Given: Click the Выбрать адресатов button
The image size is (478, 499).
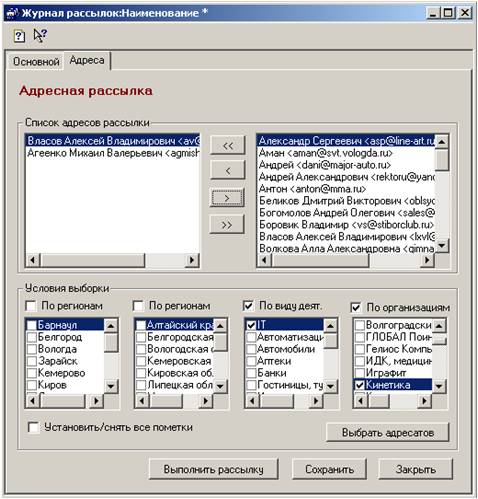Looking at the screenshot, I should [x=388, y=433].
